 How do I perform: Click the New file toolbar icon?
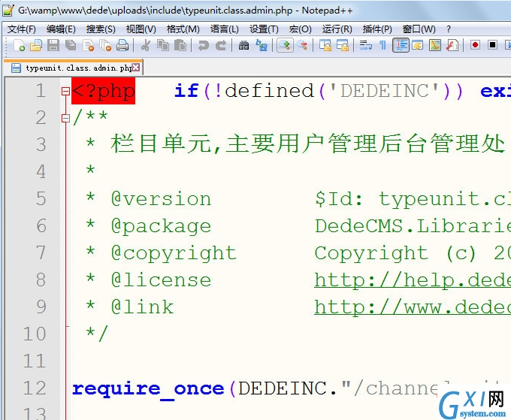coord(19,45)
